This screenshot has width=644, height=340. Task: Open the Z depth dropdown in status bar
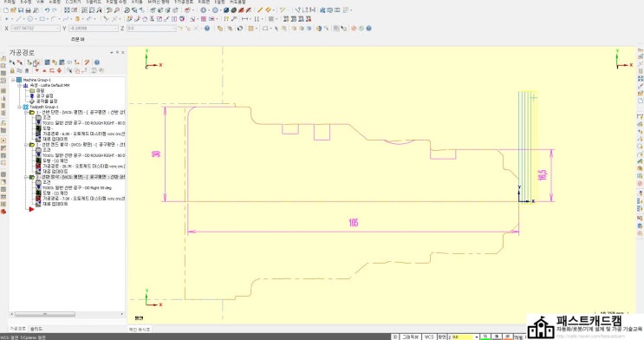click(x=477, y=337)
